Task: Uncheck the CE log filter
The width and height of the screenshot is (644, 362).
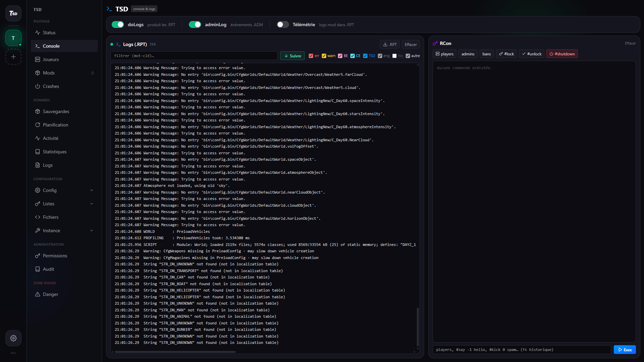Action: pyautogui.click(x=352, y=56)
